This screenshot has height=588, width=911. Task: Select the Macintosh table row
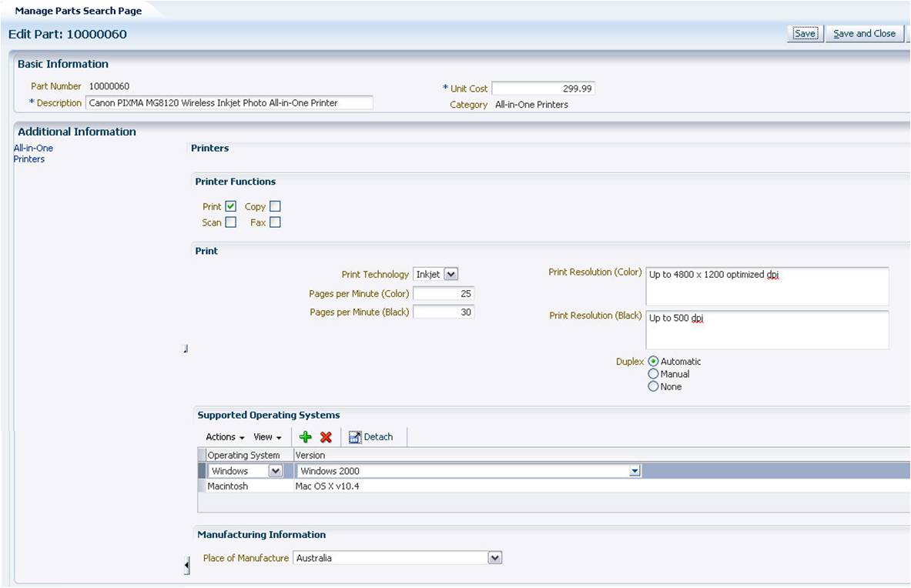pos(554,486)
